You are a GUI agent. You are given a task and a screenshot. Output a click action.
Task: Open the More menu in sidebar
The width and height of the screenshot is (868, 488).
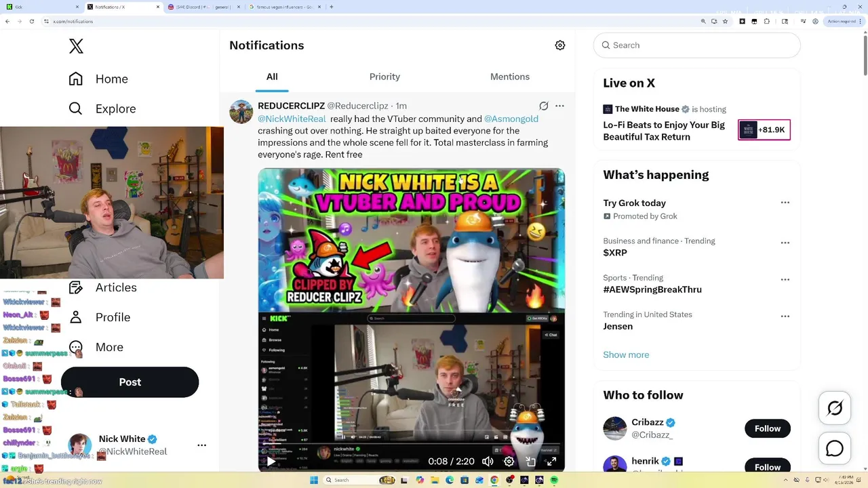96,347
